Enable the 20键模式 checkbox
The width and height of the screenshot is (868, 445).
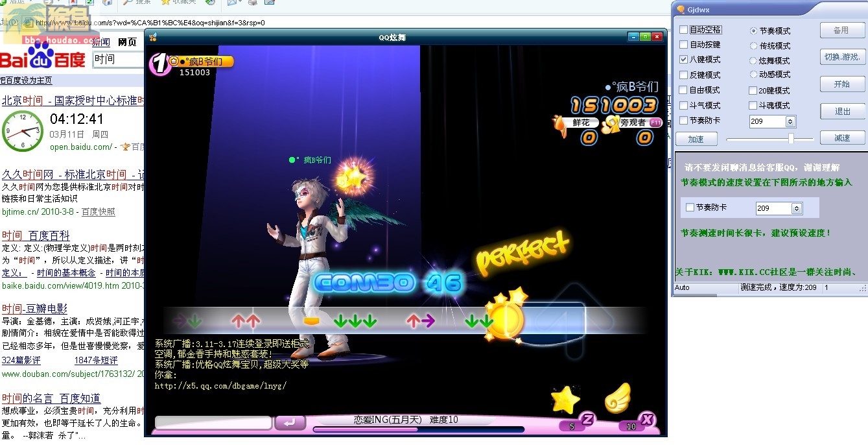click(x=753, y=91)
